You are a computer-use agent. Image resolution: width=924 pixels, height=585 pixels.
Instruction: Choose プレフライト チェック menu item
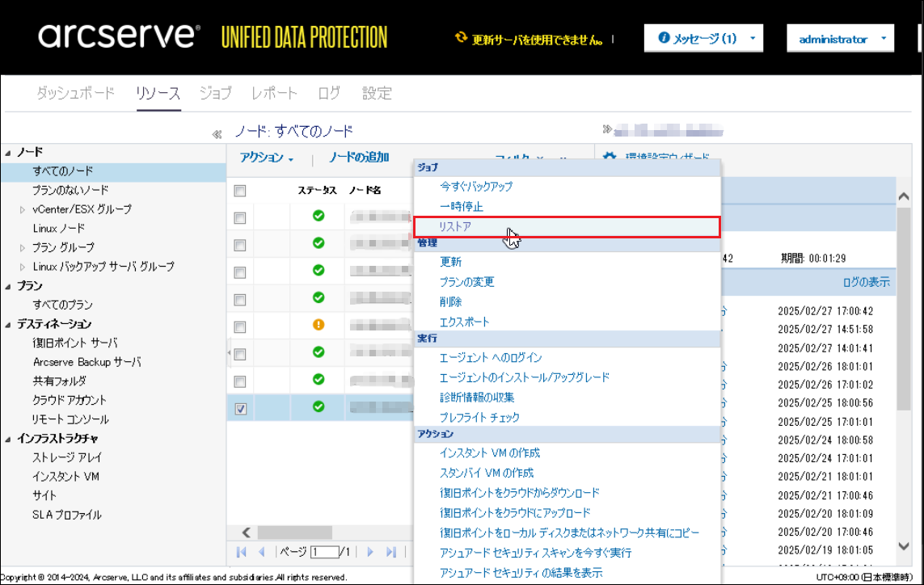[x=479, y=417]
